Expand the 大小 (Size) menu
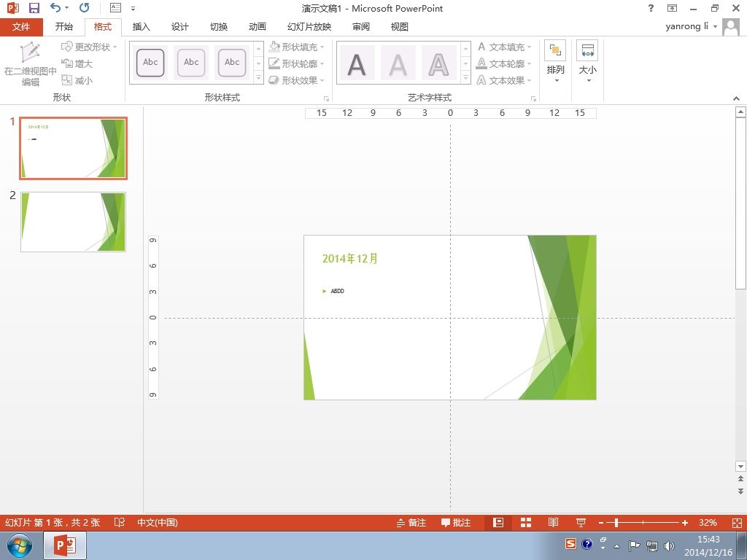This screenshot has height=560, width=747. point(588,63)
